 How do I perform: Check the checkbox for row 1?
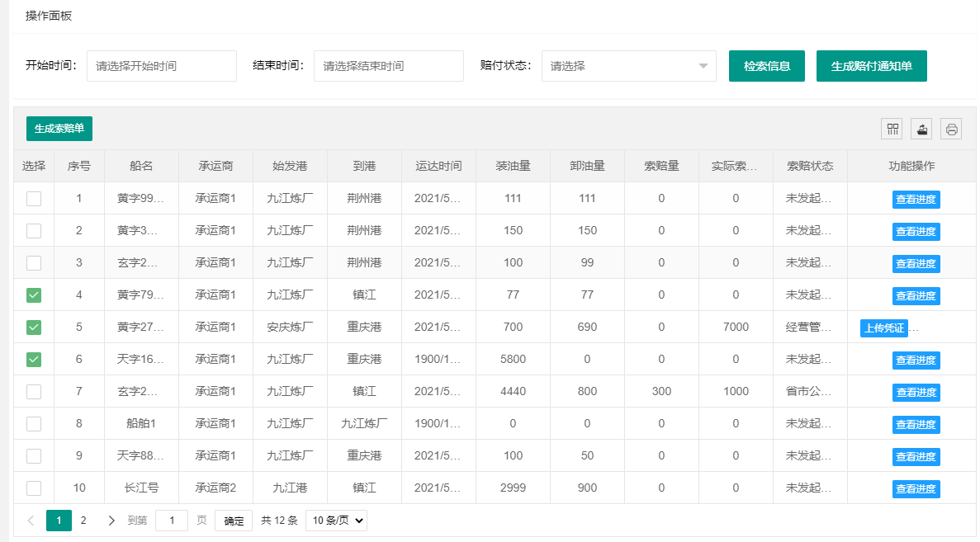pyautogui.click(x=34, y=199)
